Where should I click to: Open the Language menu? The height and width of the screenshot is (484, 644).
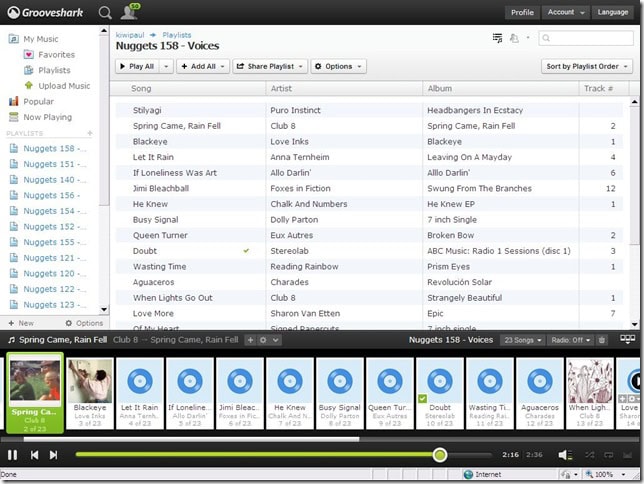click(613, 12)
